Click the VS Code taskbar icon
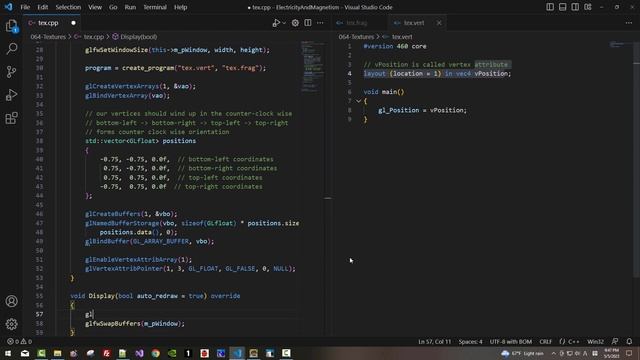This screenshot has width=640, height=360. click(237, 353)
